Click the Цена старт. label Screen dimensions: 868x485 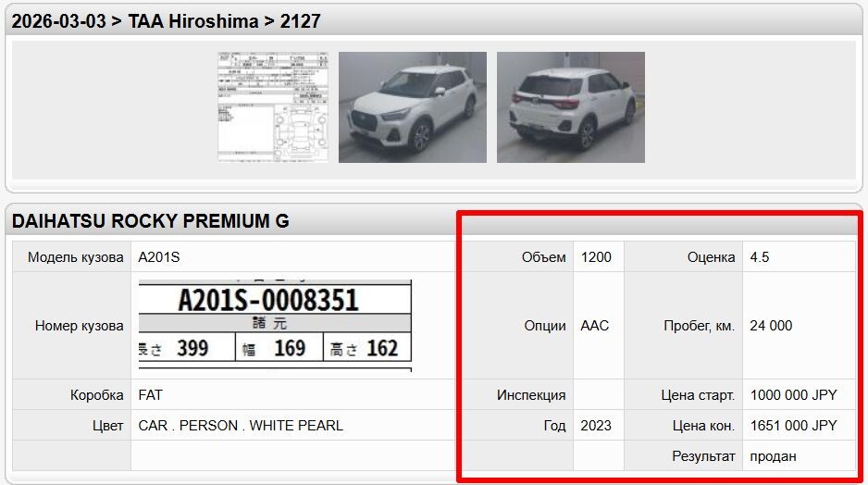click(698, 394)
